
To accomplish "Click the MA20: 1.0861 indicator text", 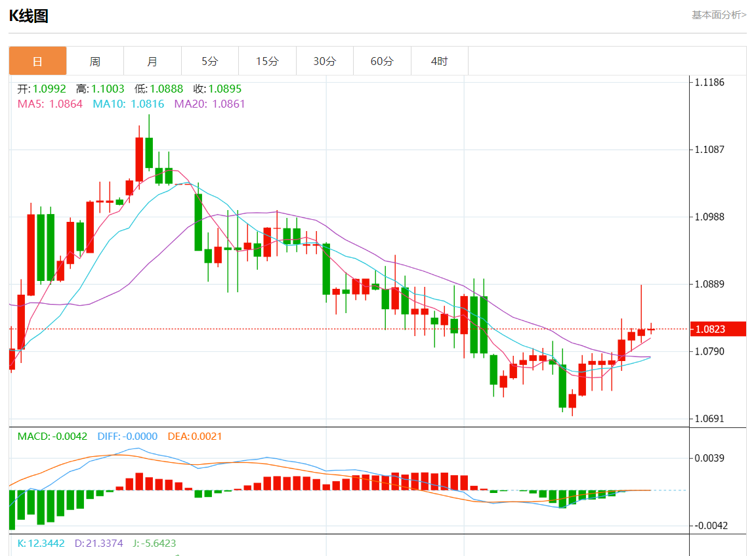I will click(x=210, y=104).
